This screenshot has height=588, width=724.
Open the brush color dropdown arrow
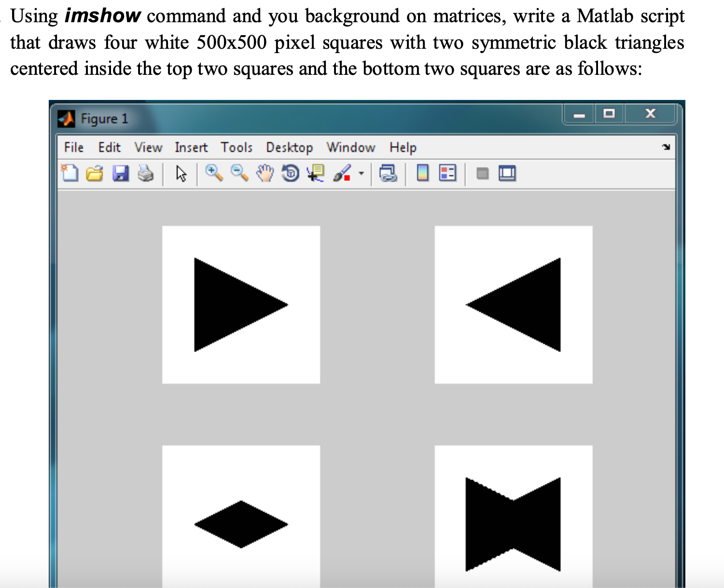pyautogui.click(x=360, y=173)
